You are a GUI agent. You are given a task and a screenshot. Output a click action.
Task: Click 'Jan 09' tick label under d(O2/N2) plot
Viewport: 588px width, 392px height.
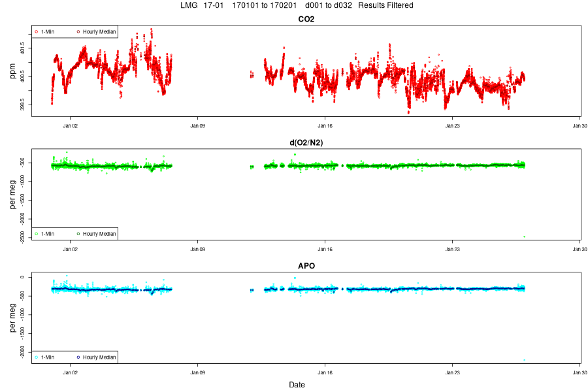[x=197, y=249]
